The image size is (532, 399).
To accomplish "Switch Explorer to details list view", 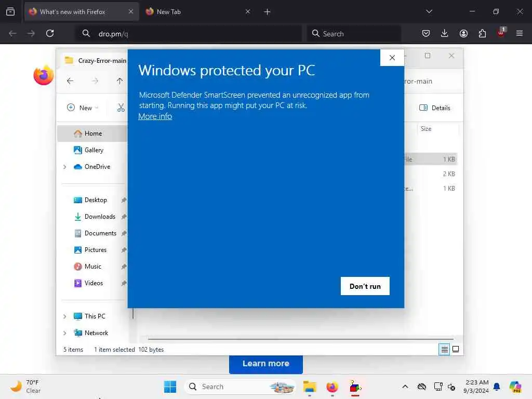I will (x=444, y=349).
